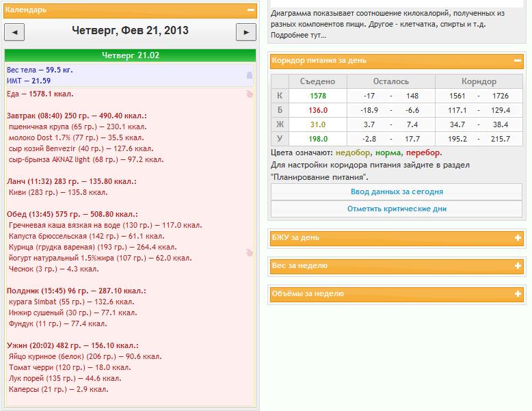The image size is (532, 411).
Task: Select Томат черри entry
Action: tap(70, 367)
